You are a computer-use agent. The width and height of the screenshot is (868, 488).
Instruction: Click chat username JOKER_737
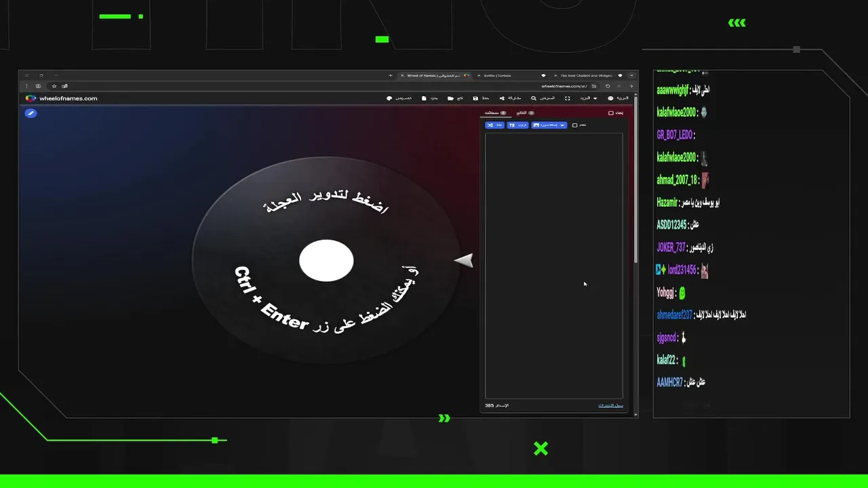(671, 247)
